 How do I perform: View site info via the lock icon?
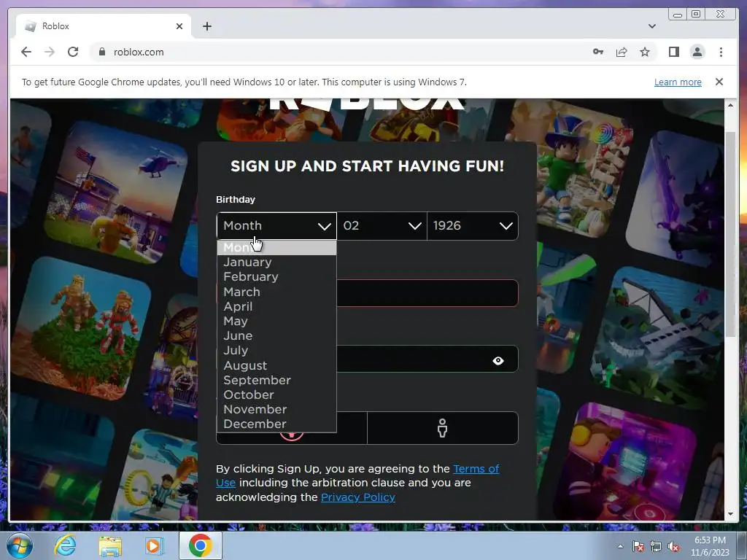click(x=101, y=52)
